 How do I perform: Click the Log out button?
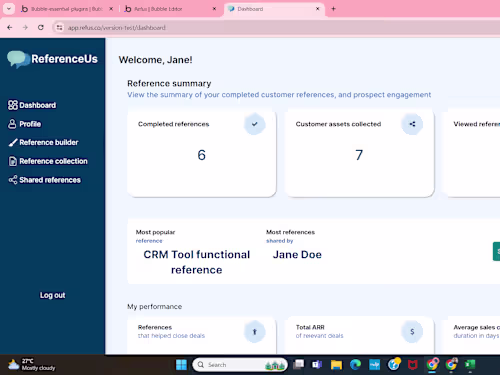[x=53, y=295]
